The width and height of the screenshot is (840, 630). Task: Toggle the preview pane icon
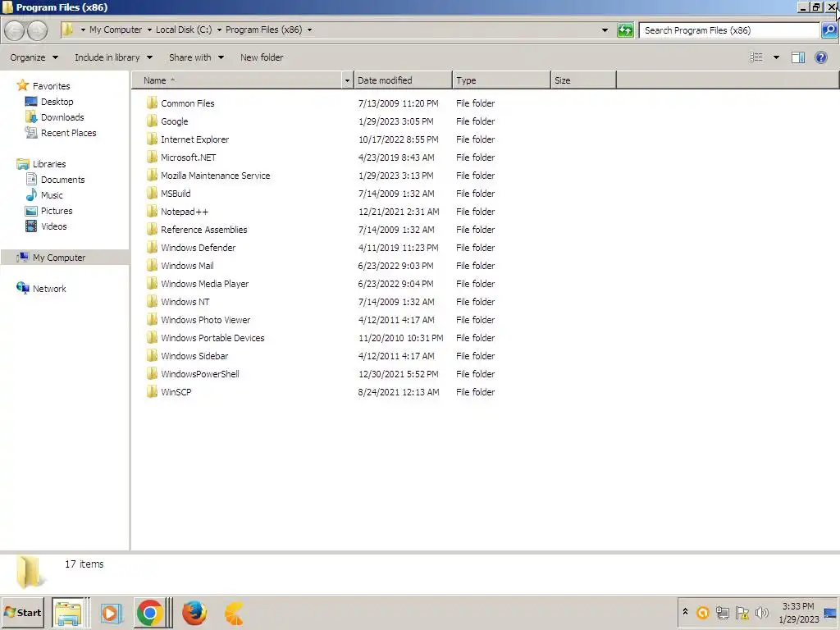[x=797, y=57]
